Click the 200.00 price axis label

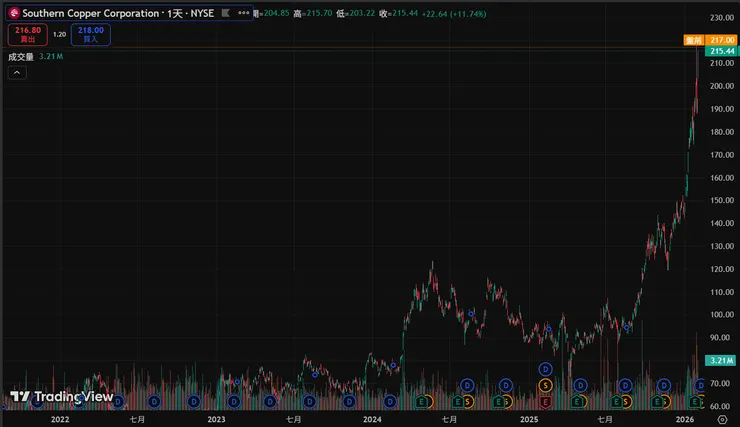(722, 86)
